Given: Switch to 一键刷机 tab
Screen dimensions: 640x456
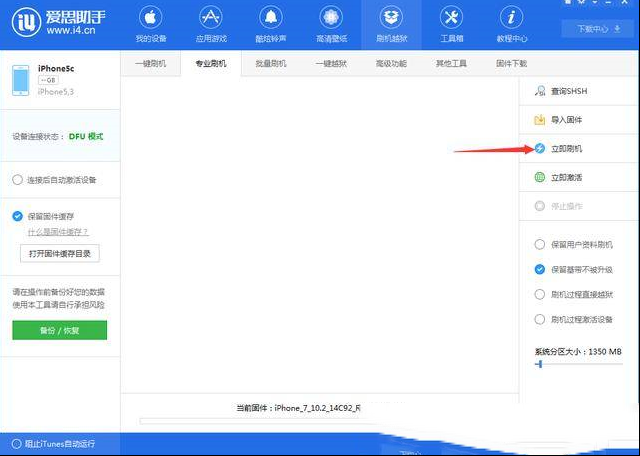Looking at the screenshot, I should coord(151,64).
